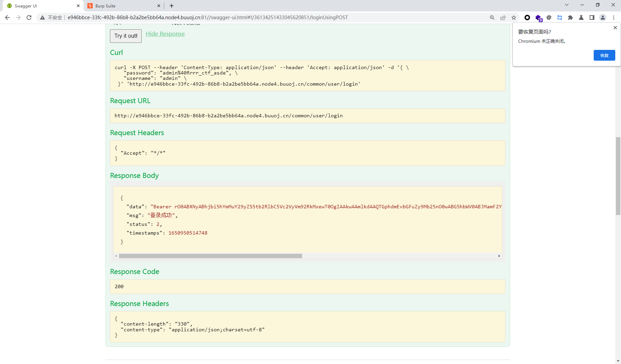Open the user profile avatar
The width and height of the screenshot is (621, 364).
(x=603, y=18)
